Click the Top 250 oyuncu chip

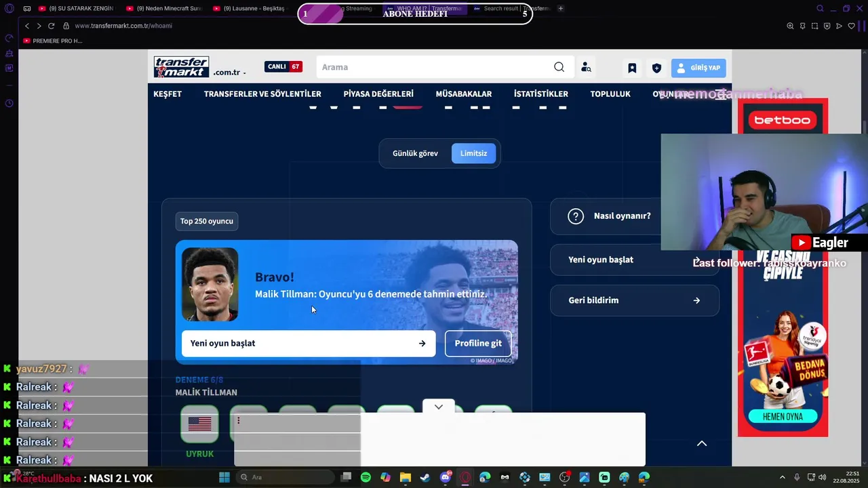tap(207, 221)
